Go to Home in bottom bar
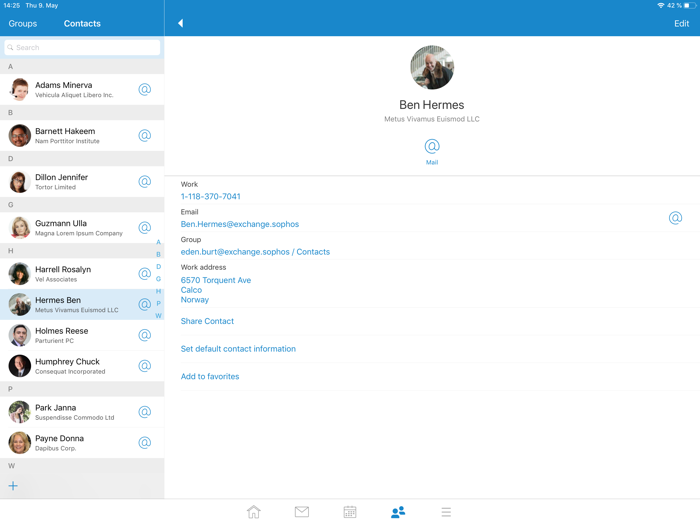The height and width of the screenshot is (525, 700). [x=254, y=512]
